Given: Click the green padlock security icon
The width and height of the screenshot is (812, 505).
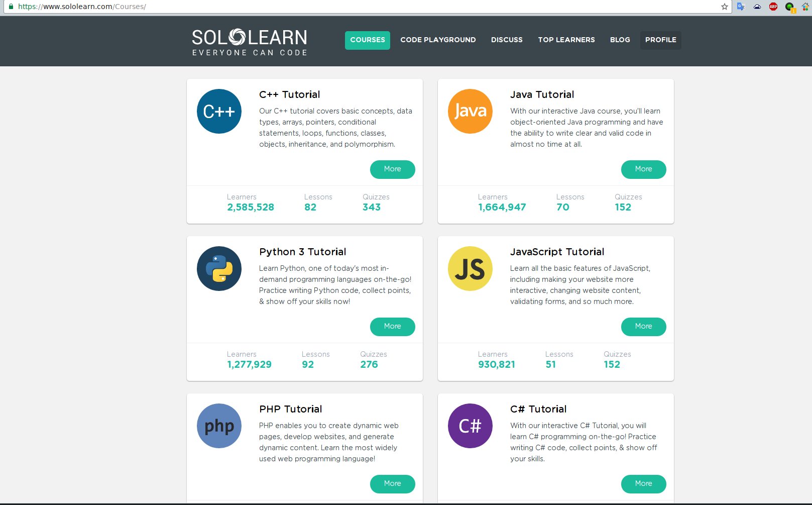Looking at the screenshot, I should point(11,7).
